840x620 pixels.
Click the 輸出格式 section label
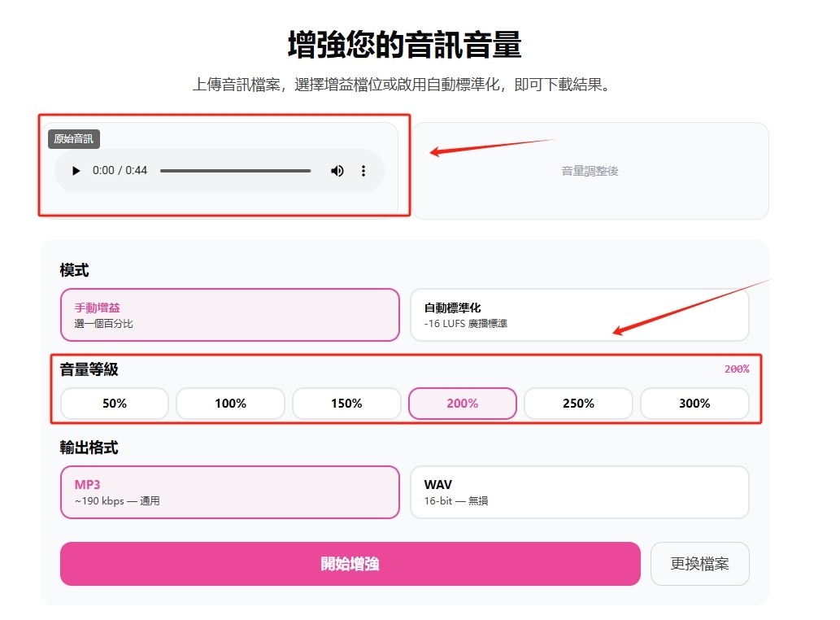[89, 448]
